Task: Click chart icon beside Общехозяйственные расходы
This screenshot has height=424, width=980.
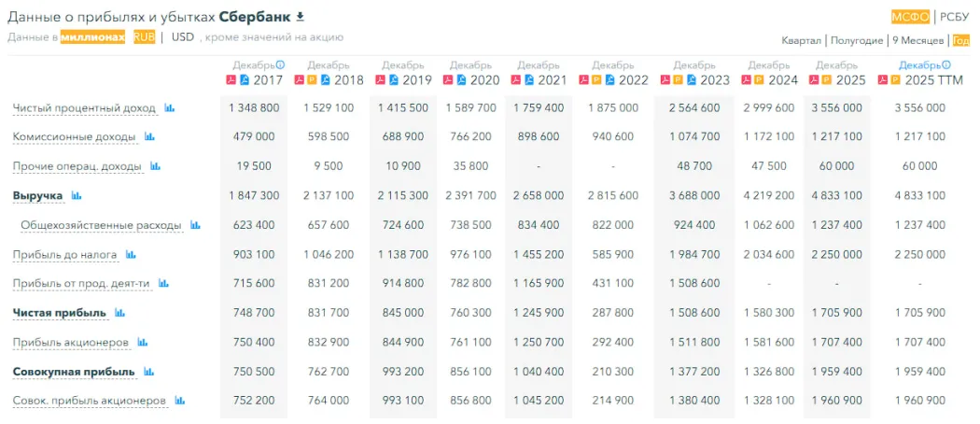Action: pos(195,225)
